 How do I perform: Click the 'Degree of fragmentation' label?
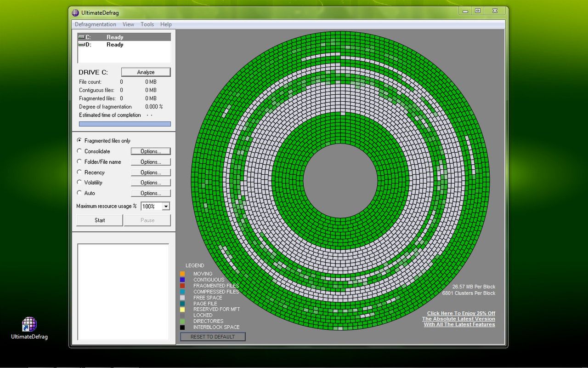[x=105, y=107]
